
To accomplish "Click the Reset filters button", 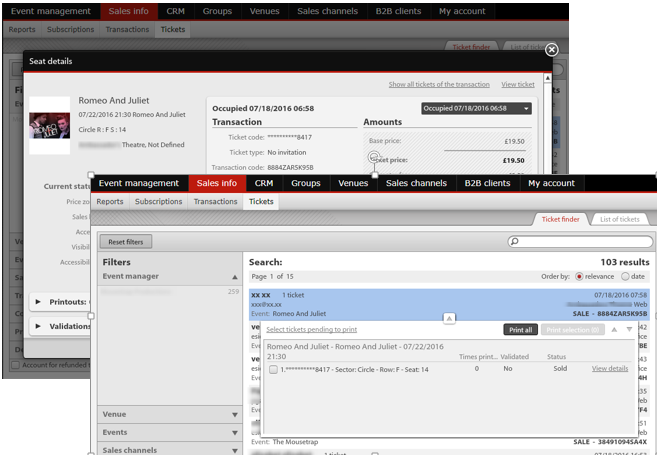I will [x=126, y=242].
